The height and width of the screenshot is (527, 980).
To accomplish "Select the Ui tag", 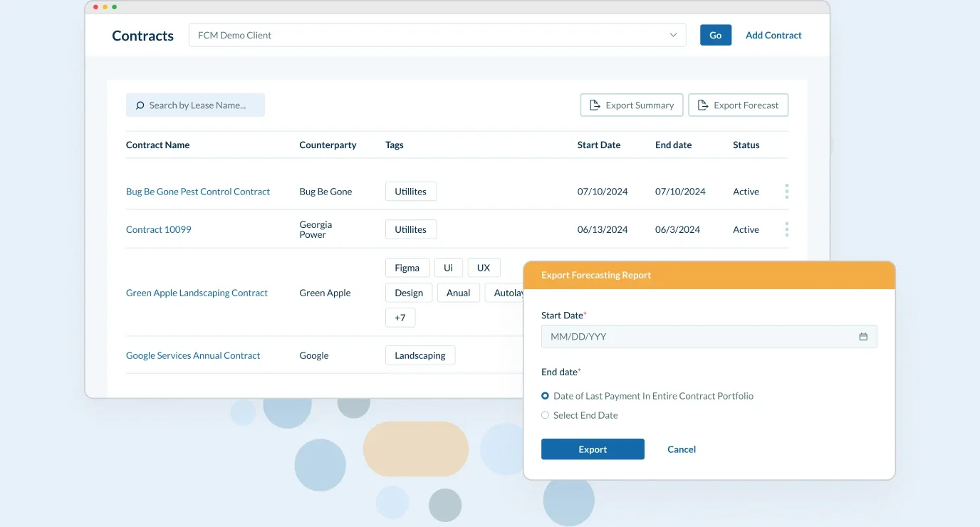I will (449, 268).
